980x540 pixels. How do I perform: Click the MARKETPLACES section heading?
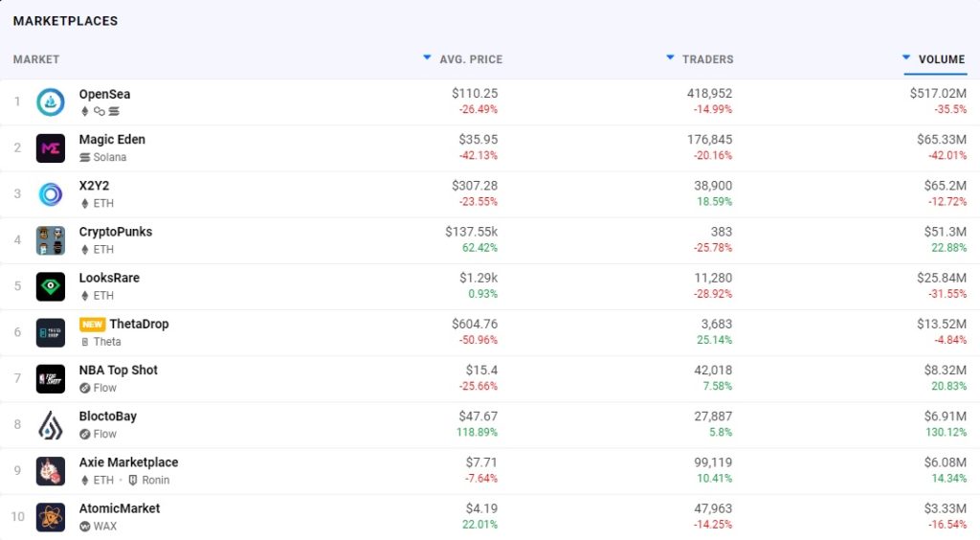click(x=65, y=21)
